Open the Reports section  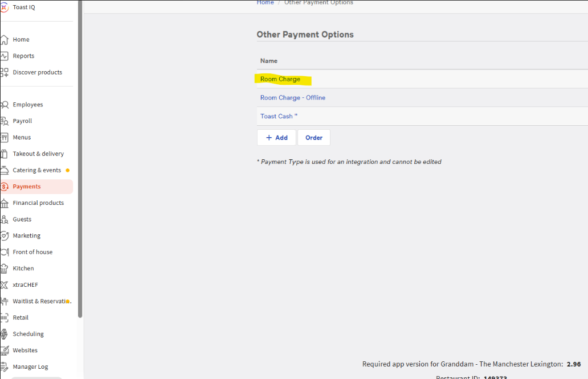coord(23,56)
